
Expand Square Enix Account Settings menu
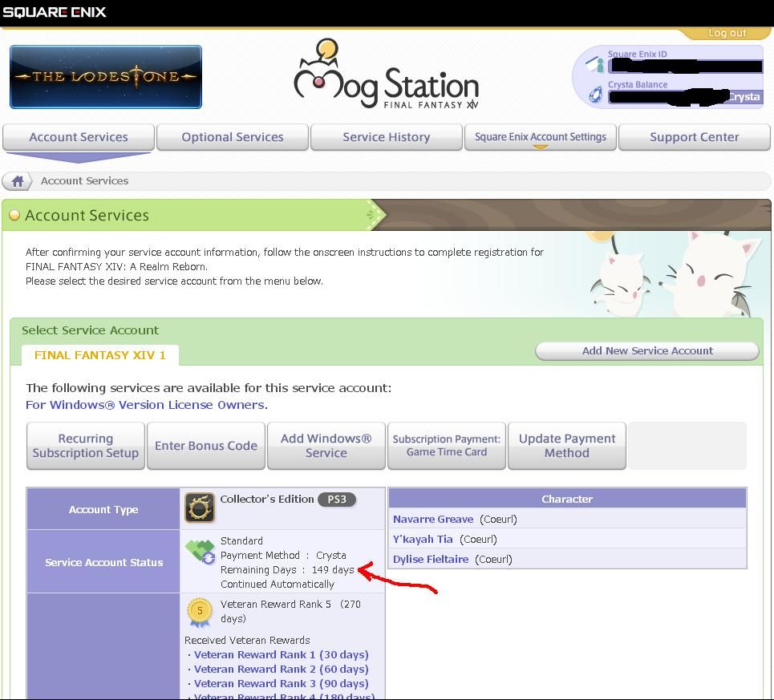pyautogui.click(x=541, y=137)
